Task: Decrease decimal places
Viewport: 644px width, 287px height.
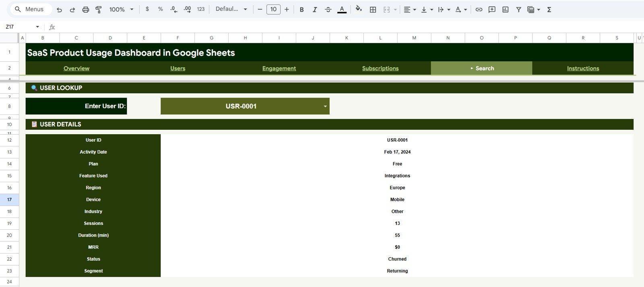Action: [x=174, y=9]
